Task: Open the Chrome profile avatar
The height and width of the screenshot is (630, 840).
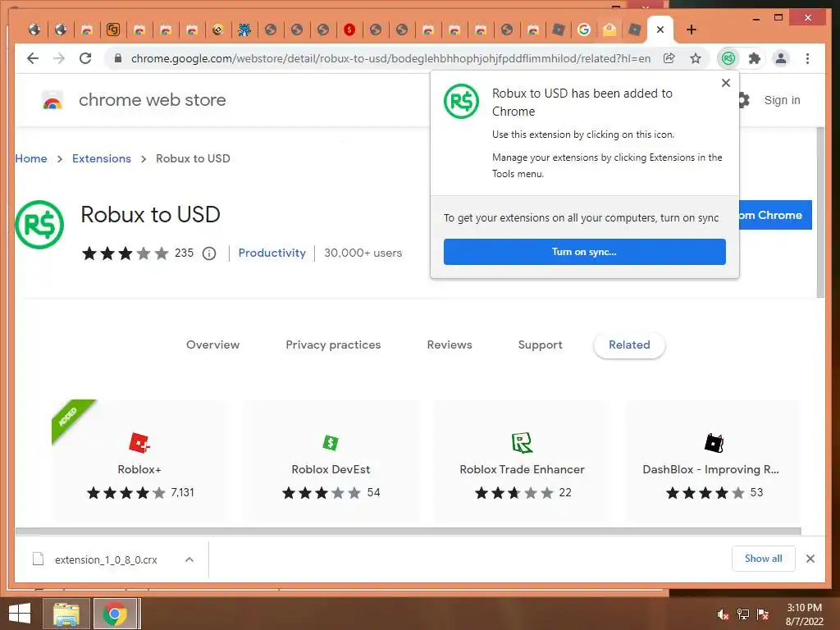Action: [781, 58]
